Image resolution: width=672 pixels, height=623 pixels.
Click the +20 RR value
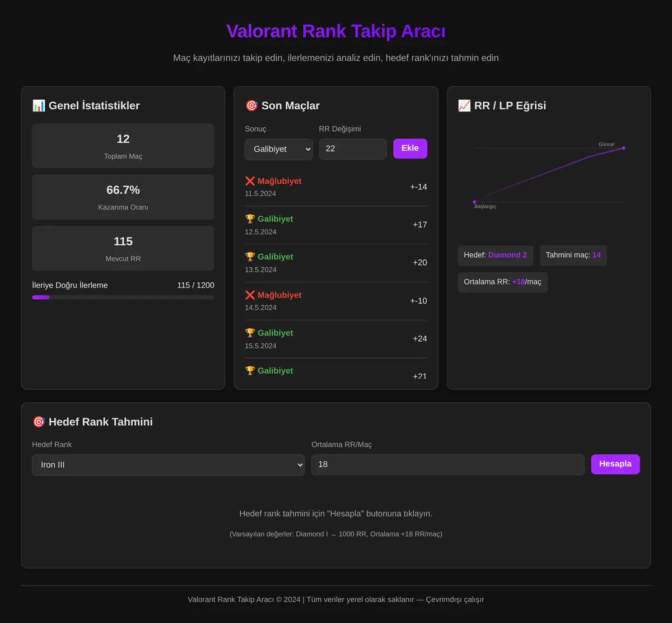(420, 263)
